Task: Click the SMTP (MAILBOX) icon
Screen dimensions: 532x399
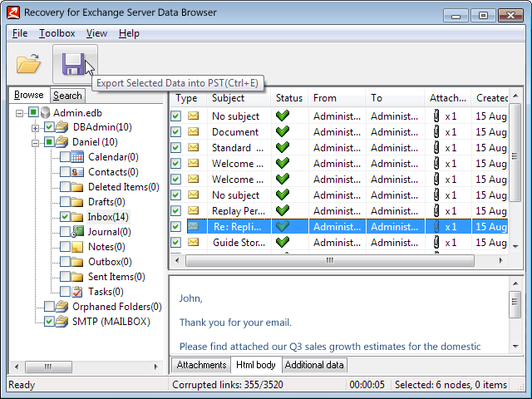Action: [x=62, y=322]
